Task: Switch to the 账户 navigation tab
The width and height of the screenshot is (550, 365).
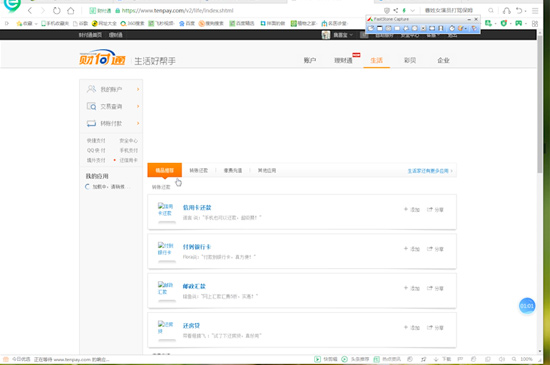Action: point(309,60)
